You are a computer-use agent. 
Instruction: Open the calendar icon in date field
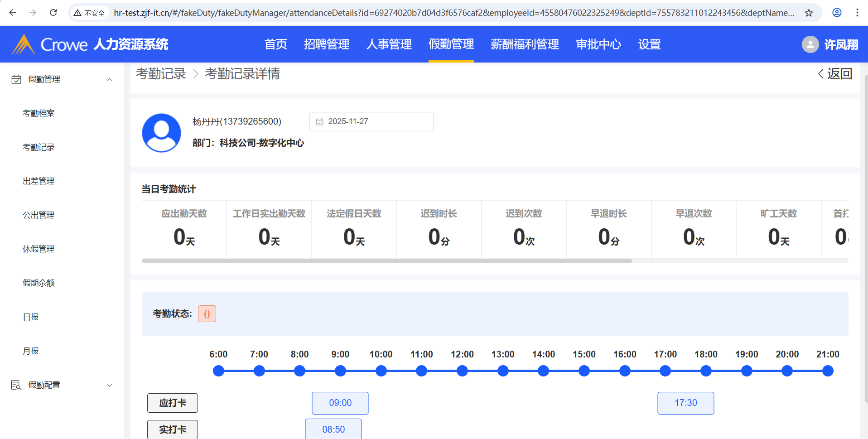(320, 122)
